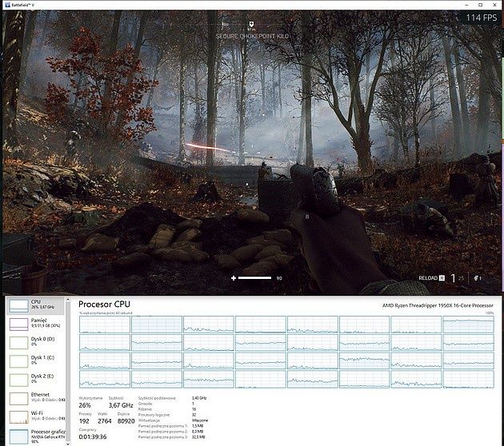This screenshot has width=504, height=446.
Task: Click the 192 Procesy count
Action: pos(84,421)
